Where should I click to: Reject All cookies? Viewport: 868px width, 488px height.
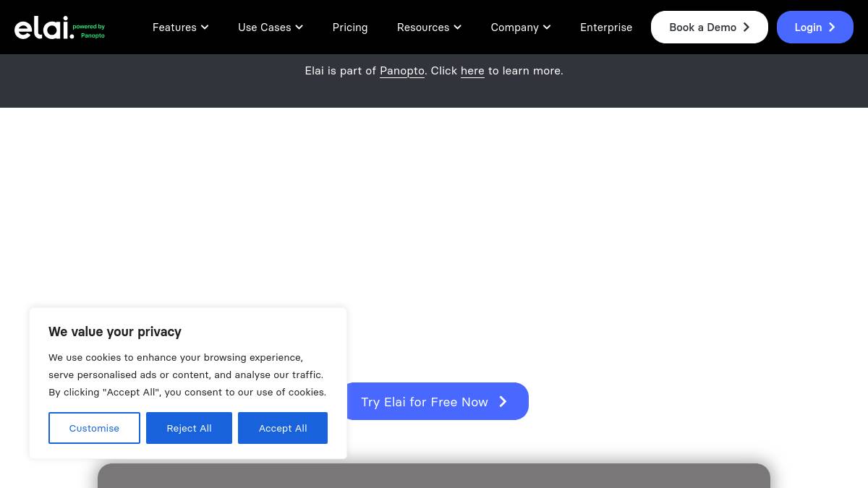(189, 428)
